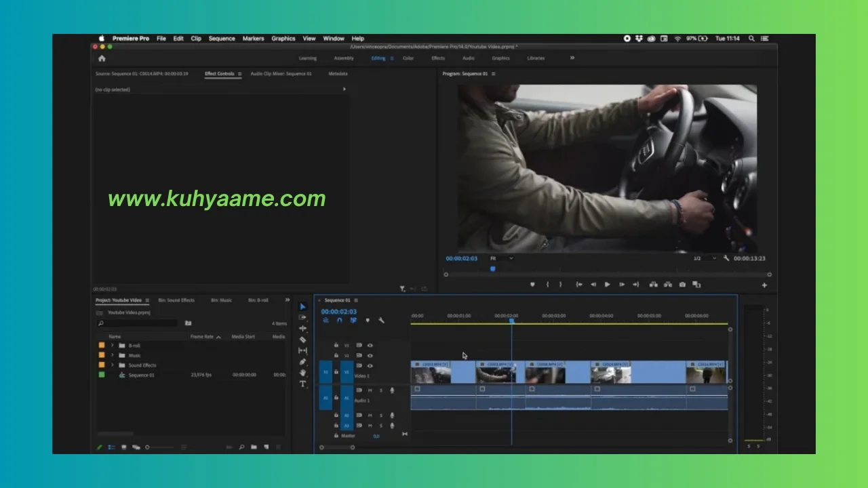Open the Bin: Sound Effects tab
868x488 pixels.
[176, 300]
